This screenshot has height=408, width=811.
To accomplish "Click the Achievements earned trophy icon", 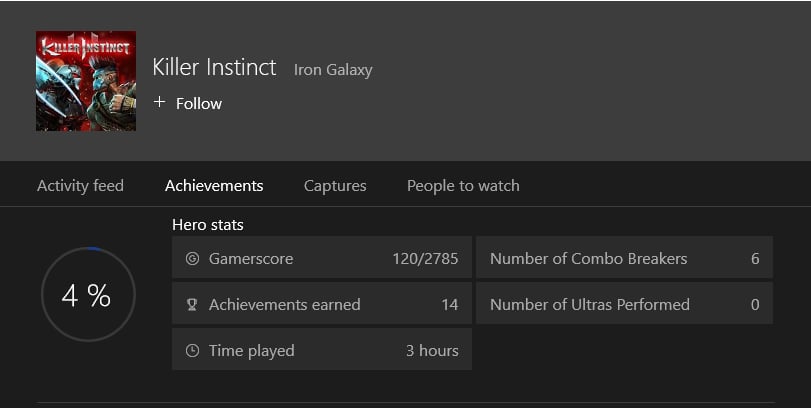I will [x=192, y=305].
